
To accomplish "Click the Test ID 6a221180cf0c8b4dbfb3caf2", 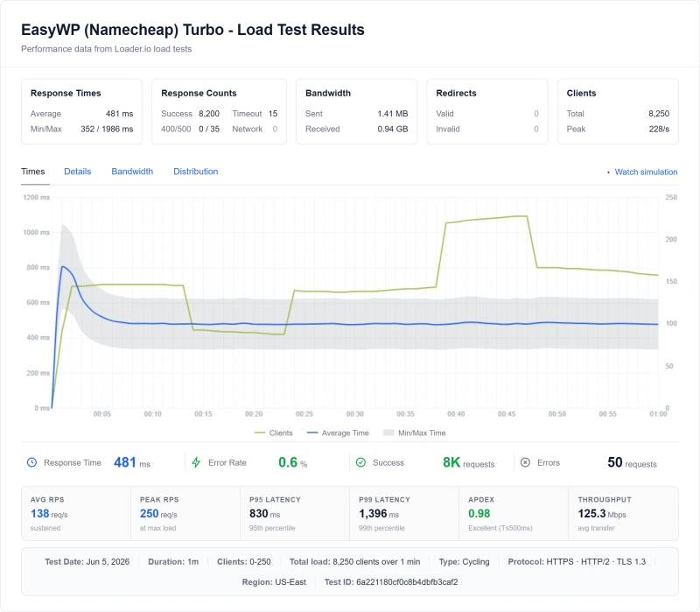I will pos(391,582).
